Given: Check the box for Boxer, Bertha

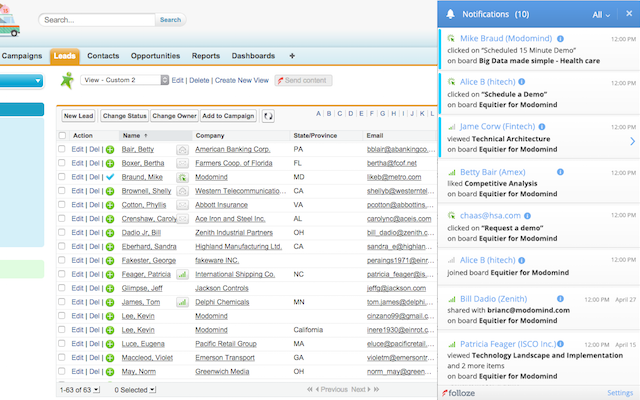Looking at the screenshot, I should 62,163.
